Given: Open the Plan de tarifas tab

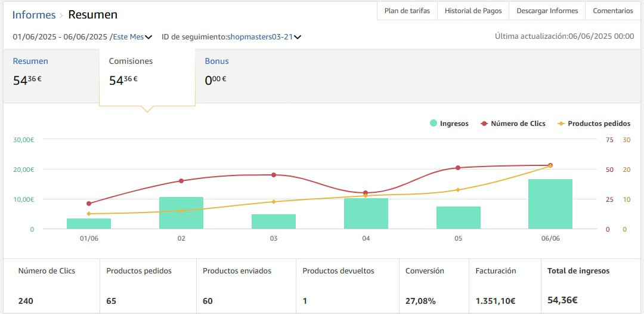Looking at the screenshot, I should click(407, 11).
